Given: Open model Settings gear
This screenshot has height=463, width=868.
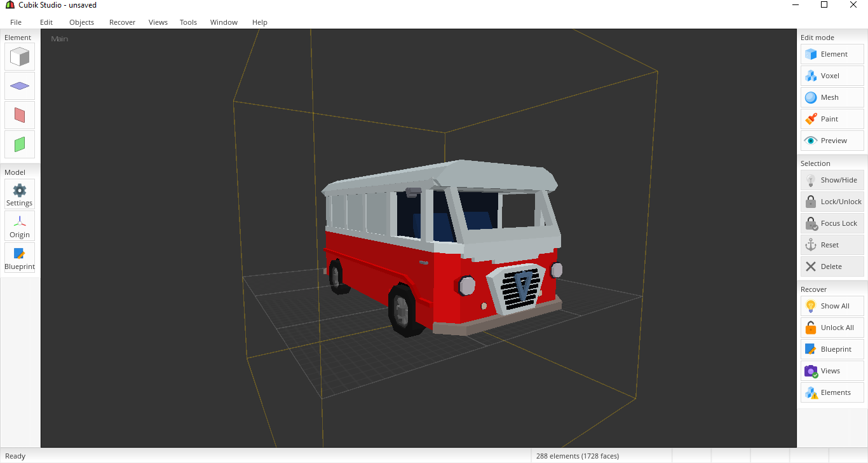Looking at the screenshot, I should (x=20, y=194).
